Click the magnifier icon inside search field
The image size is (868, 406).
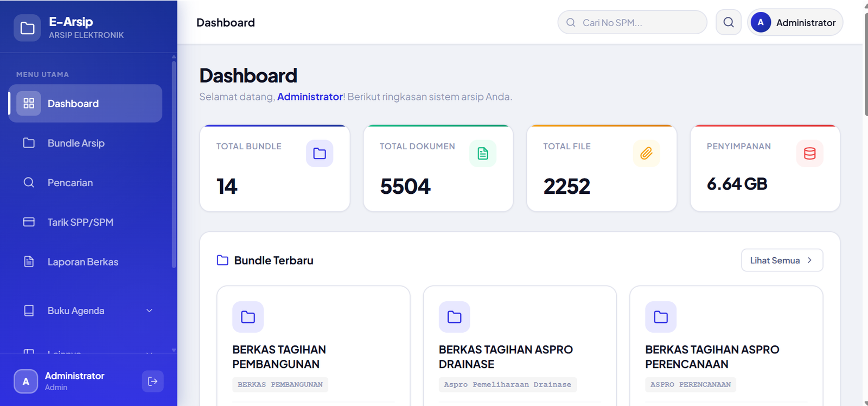571,23
